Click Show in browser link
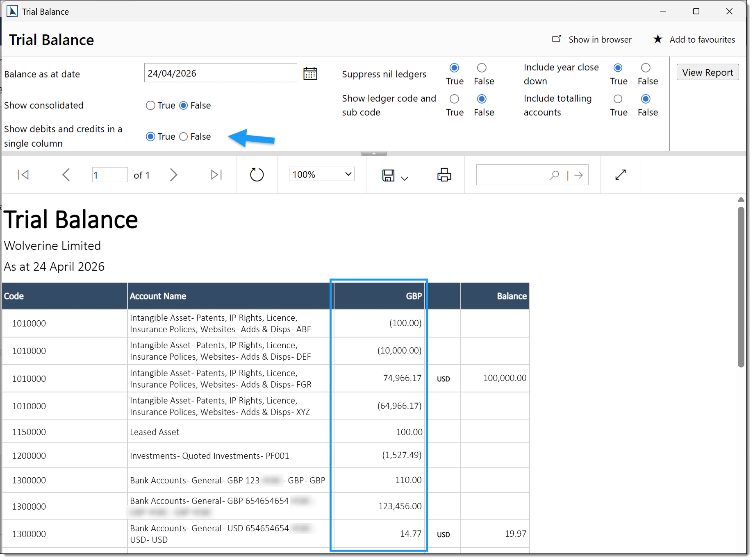Viewport: 753px width, 560px height. (x=600, y=39)
